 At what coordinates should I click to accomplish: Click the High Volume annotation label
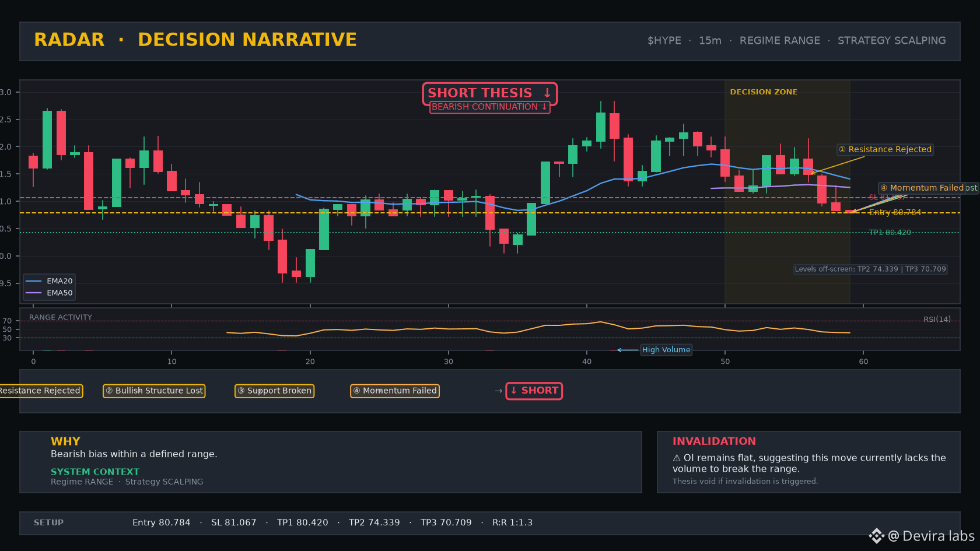(666, 350)
